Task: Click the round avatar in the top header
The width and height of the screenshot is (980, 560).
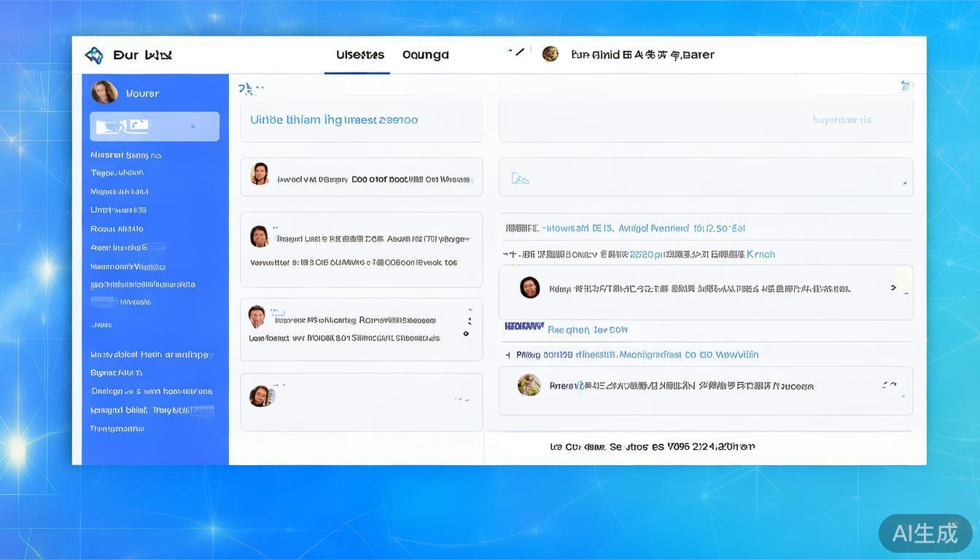Action: [x=551, y=54]
